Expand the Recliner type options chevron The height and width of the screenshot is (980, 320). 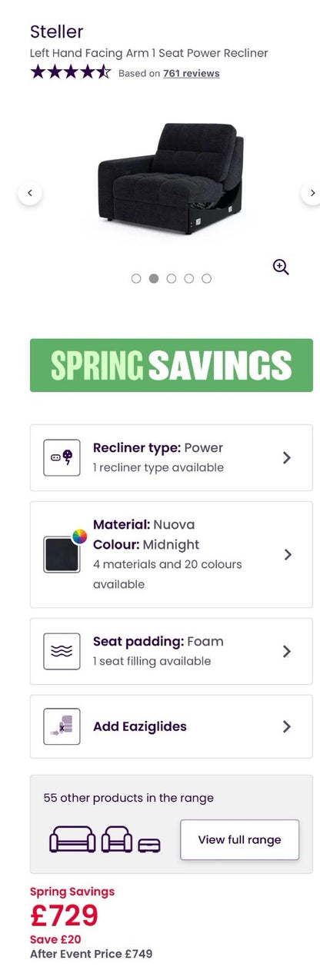click(287, 457)
